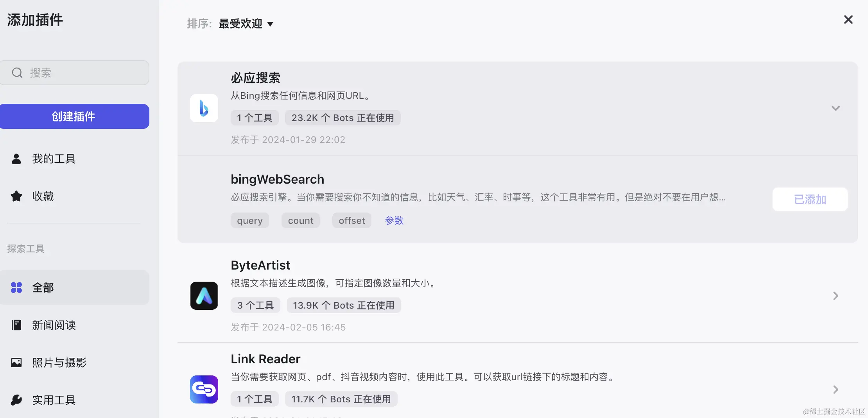Click the Bing plugin icon
Screen dimensions: 868x418
(203, 108)
